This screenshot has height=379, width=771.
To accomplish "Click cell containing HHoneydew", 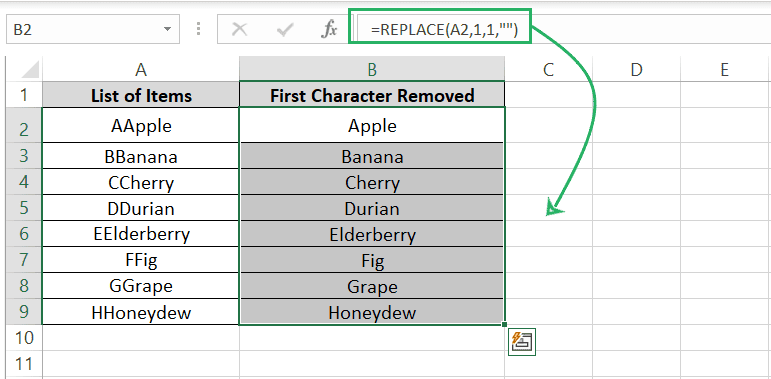I will pos(141,312).
